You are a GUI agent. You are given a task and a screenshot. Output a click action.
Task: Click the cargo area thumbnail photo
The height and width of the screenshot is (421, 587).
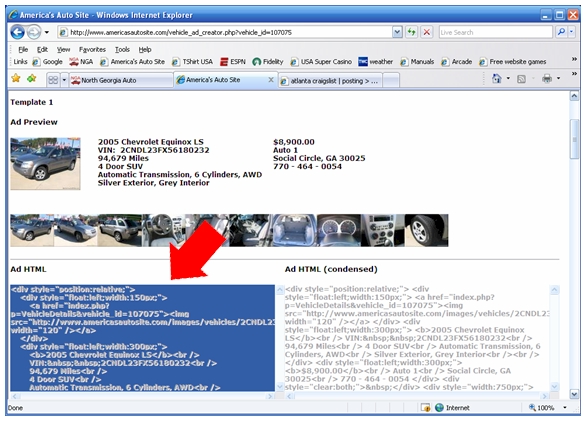point(295,230)
